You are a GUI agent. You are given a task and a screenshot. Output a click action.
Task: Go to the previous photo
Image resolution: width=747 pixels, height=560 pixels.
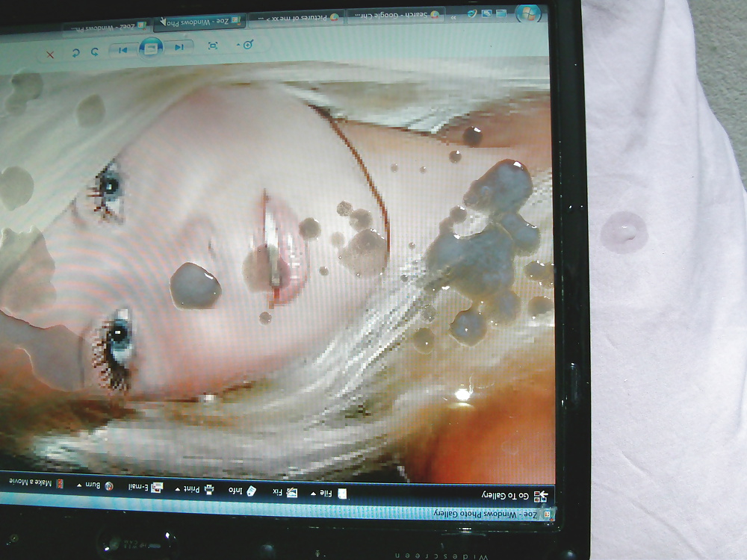(178, 48)
